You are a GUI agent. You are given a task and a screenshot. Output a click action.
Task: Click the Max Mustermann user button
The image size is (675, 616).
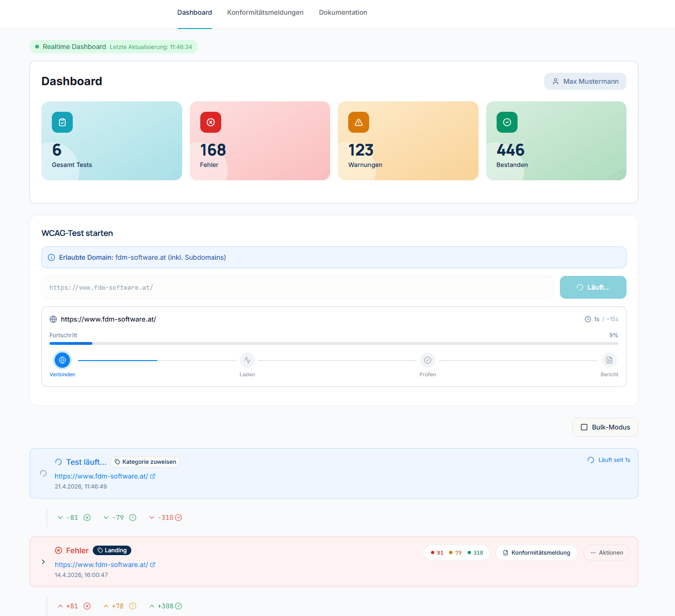click(x=585, y=81)
